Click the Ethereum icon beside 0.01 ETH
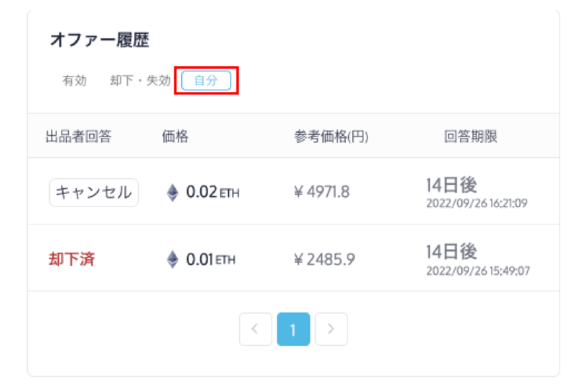 tap(172, 259)
